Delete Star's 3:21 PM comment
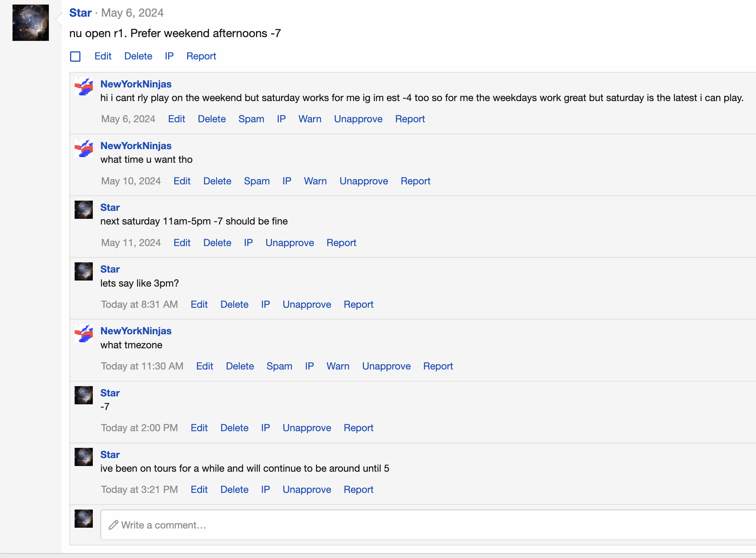Image resolution: width=756 pixels, height=558 pixels. click(234, 490)
